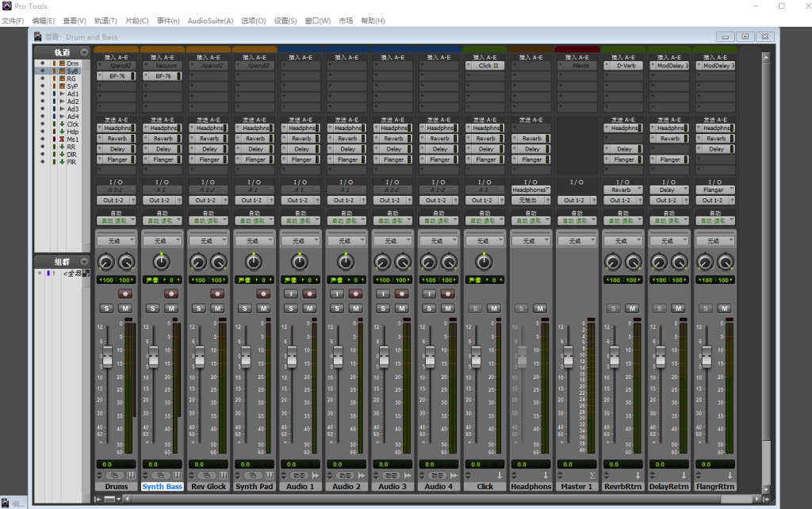Click the output assign icon next to Drums Out 1-2
Image resolution: width=812 pixels, height=509 pixels.
pos(133,200)
